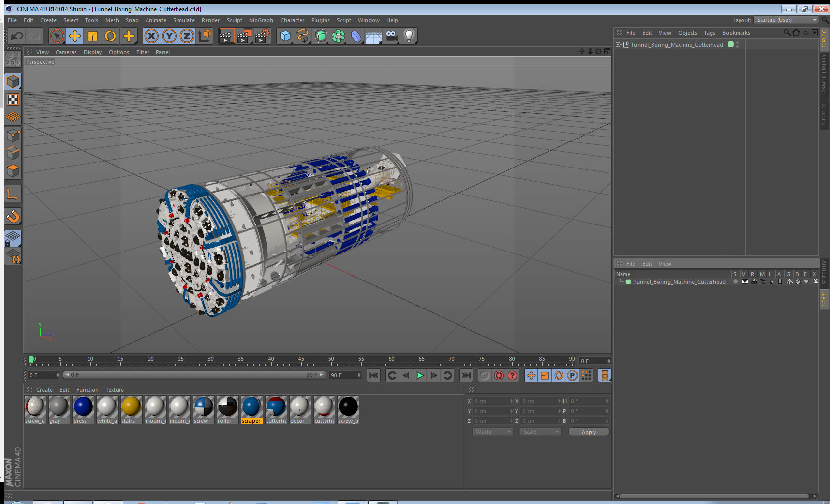Open material manager Create menu

pos(44,390)
